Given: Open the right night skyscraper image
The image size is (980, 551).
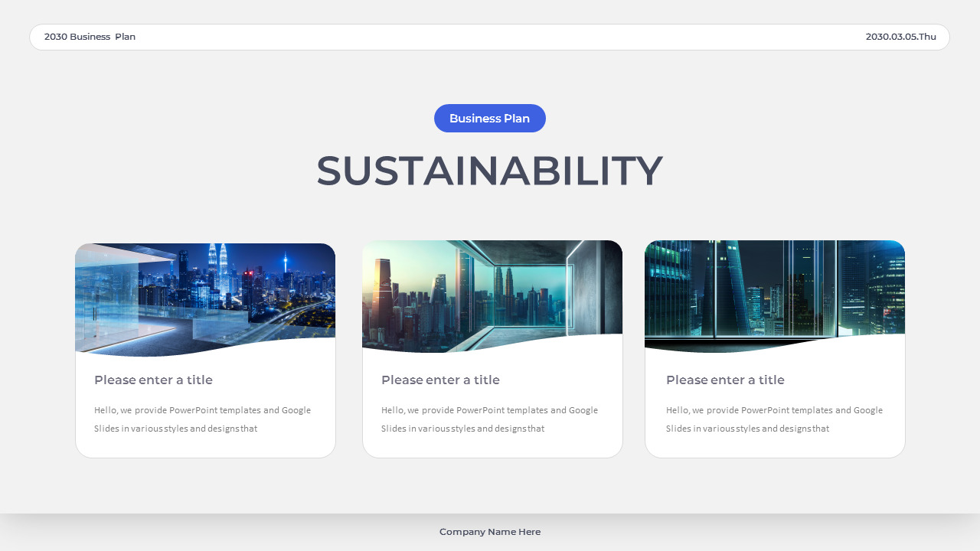Looking at the screenshot, I should pos(775,295).
